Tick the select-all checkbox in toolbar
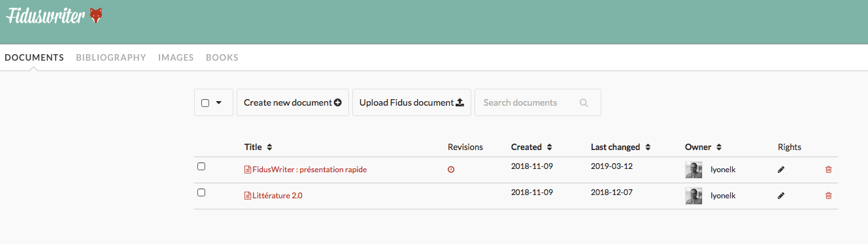The height and width of the screenshot is (244, 868). pyautogui.click(x=205, y=103)
